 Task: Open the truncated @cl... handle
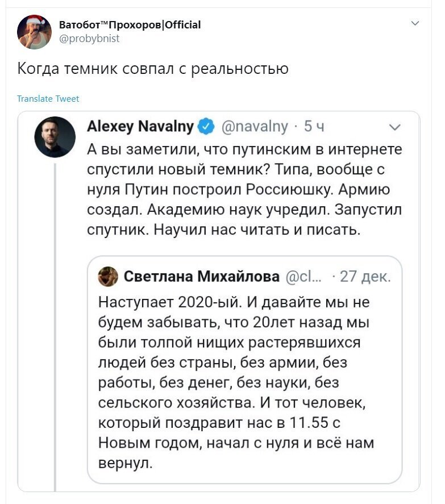(303, 276)
